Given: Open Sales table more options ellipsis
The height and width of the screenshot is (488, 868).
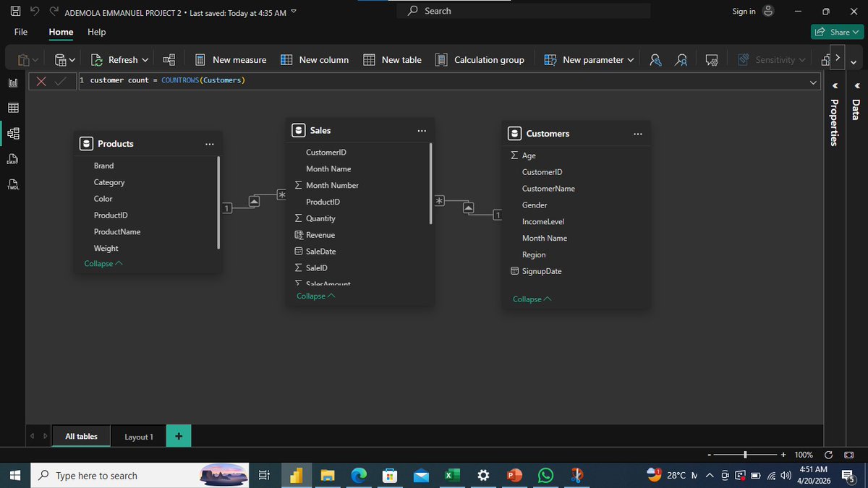Looking at the screenshot, I should pyautogui.click(x=422, y=131).
